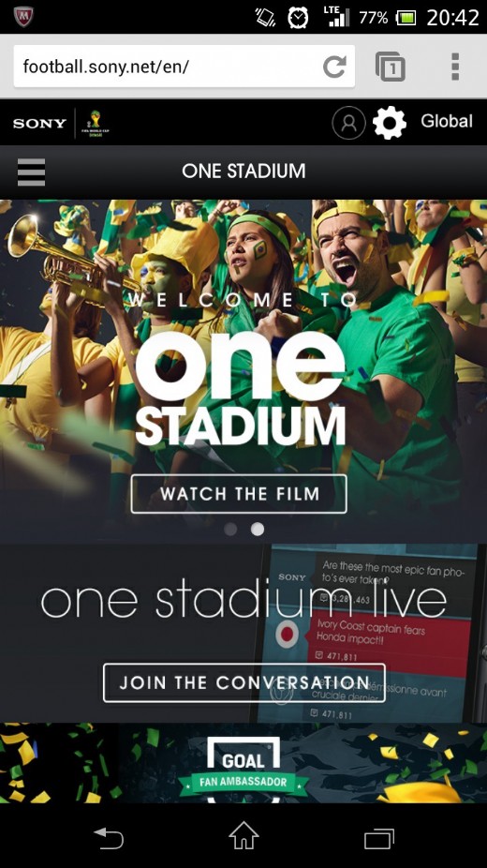
Task: Tap the Android home button
Action: pyautogui.click(x=243, y=836)
